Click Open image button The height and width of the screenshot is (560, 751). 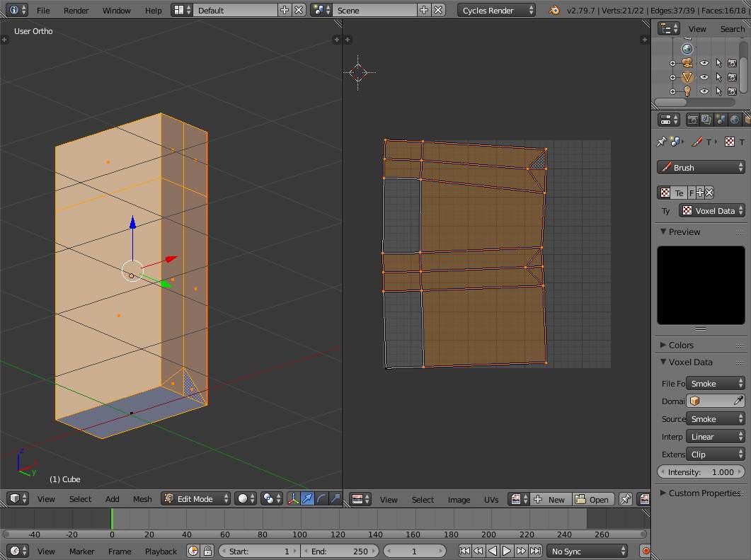(x=592, y=499)
